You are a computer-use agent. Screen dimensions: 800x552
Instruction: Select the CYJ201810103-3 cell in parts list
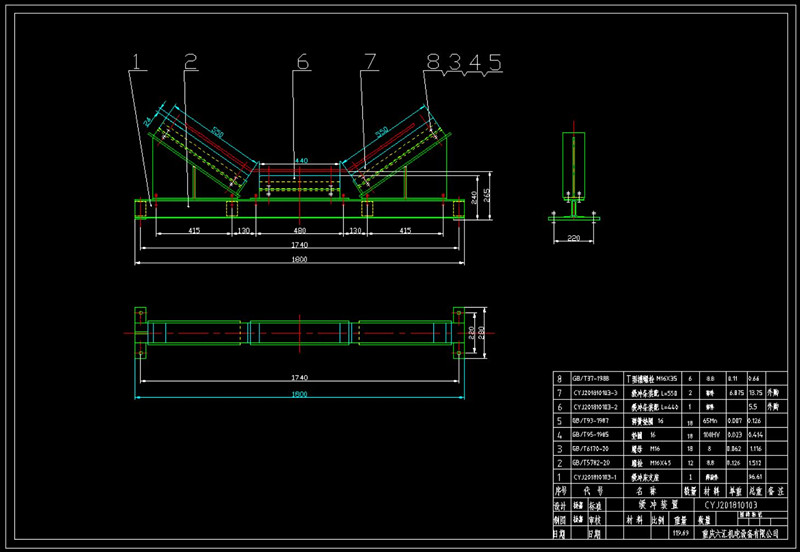pyautogui.click(x=595, y=394)
